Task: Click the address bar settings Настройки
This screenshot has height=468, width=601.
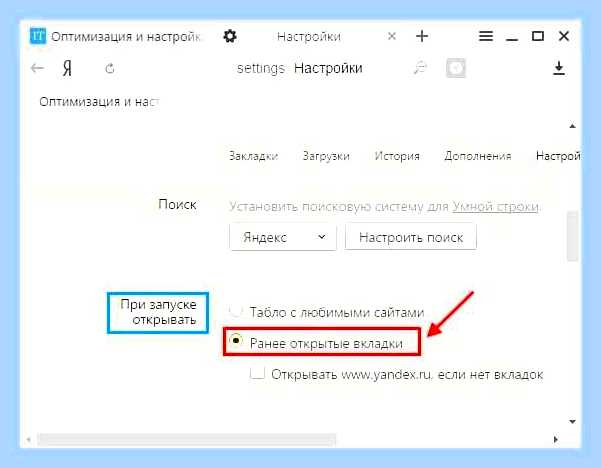Action: pyautogui.click(x=300, y=68)
